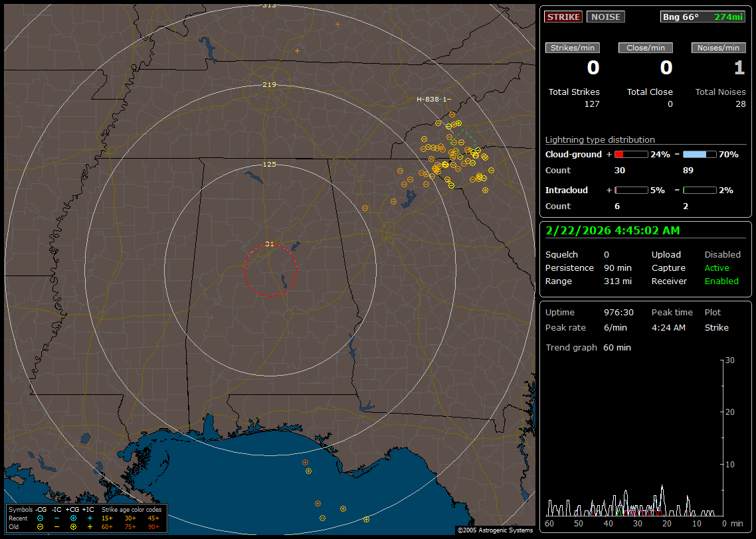Click the cyan Recent +CG legend symbol
This screenshot has width=756, height=539.
pos(73,518)
